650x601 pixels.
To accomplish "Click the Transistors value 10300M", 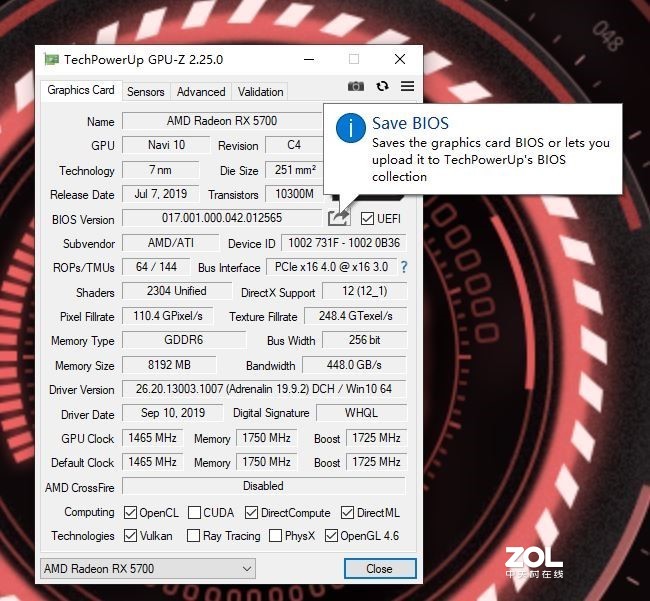I will coord(294,194).
